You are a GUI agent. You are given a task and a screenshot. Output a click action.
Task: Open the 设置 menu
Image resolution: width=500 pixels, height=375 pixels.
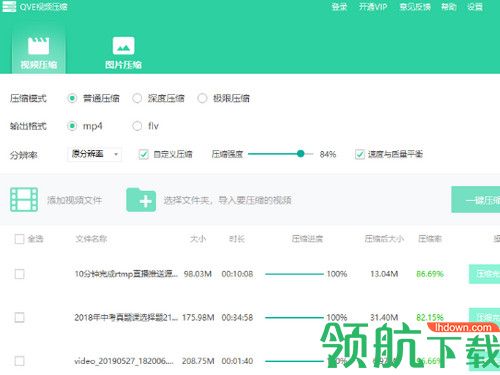click(x=475, y=7)
